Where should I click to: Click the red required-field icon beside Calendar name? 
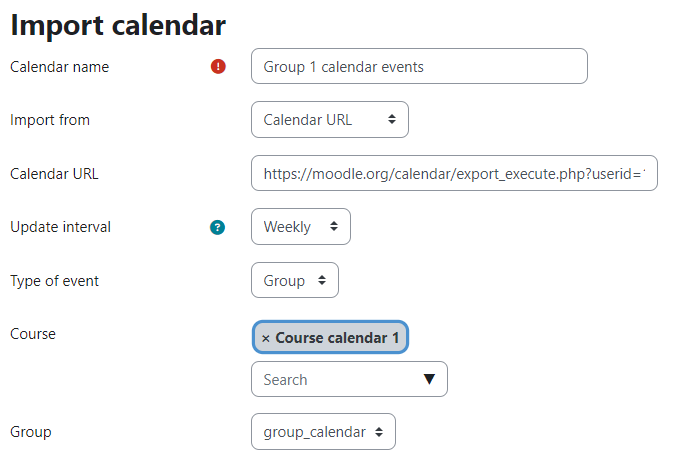coord(218,67)
